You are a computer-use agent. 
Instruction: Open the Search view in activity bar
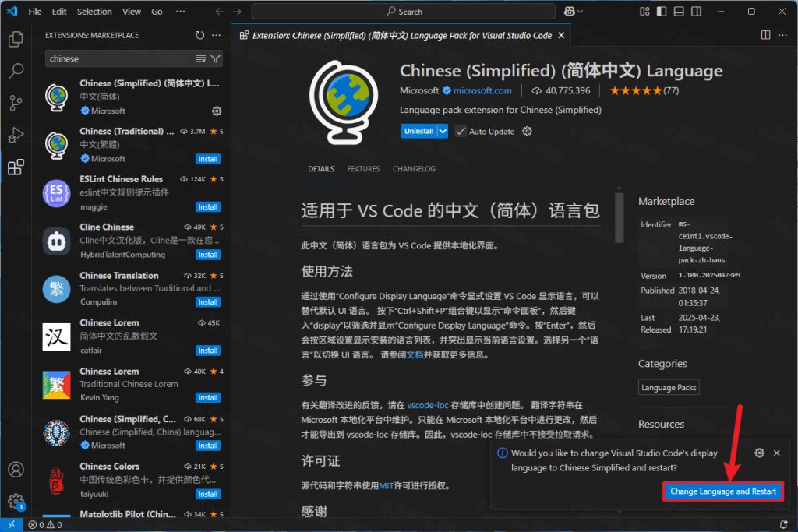click(x=16, y=71)
